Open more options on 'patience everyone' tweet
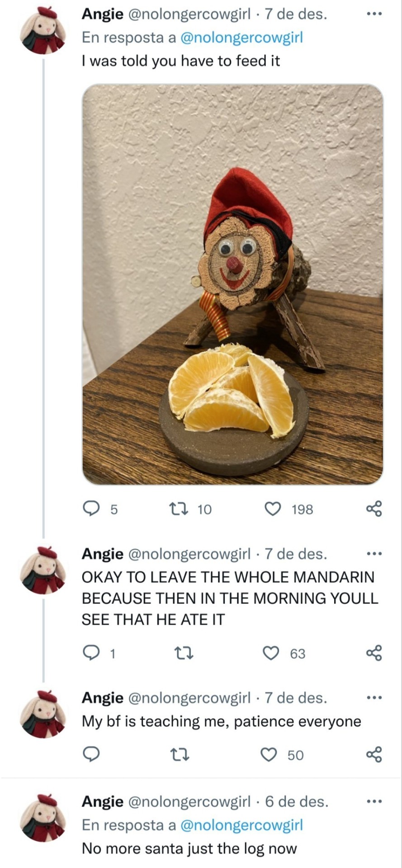 [x=374, y=698]
